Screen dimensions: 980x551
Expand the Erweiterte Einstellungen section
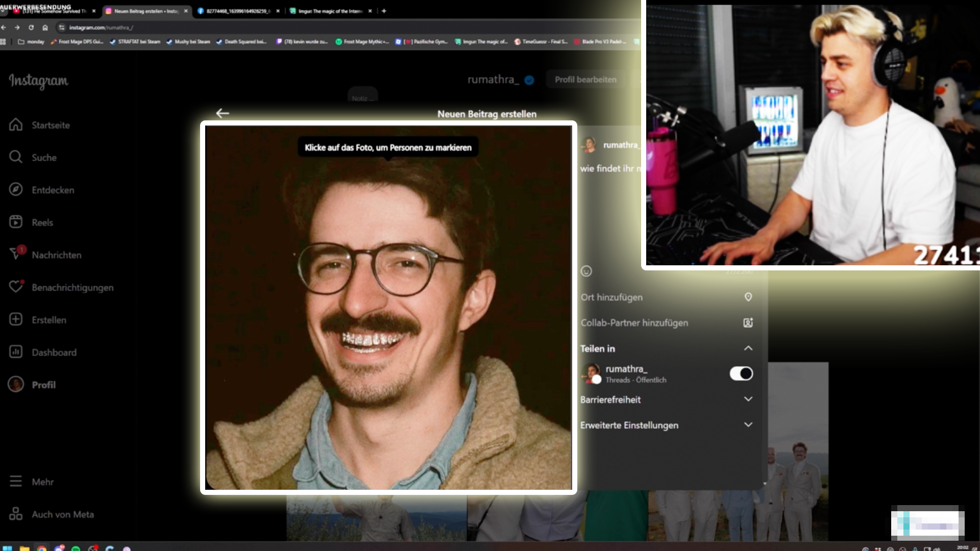click(748, 424)
